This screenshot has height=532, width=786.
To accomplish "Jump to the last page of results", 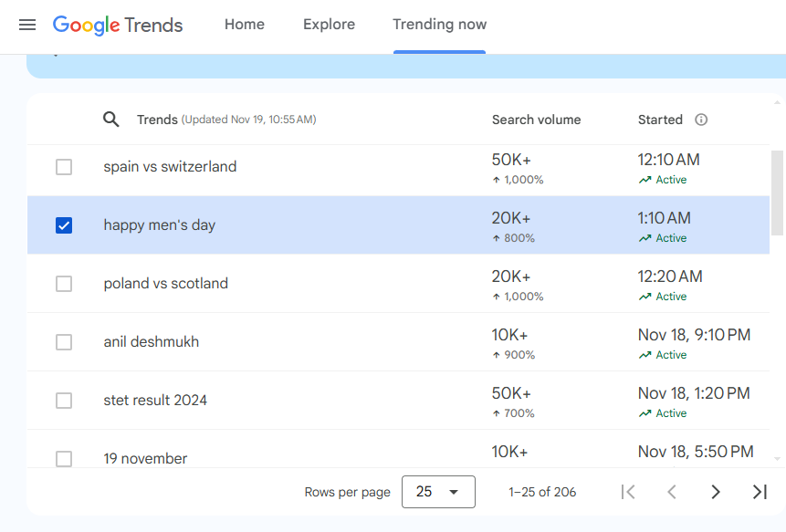I will [760, 492].
